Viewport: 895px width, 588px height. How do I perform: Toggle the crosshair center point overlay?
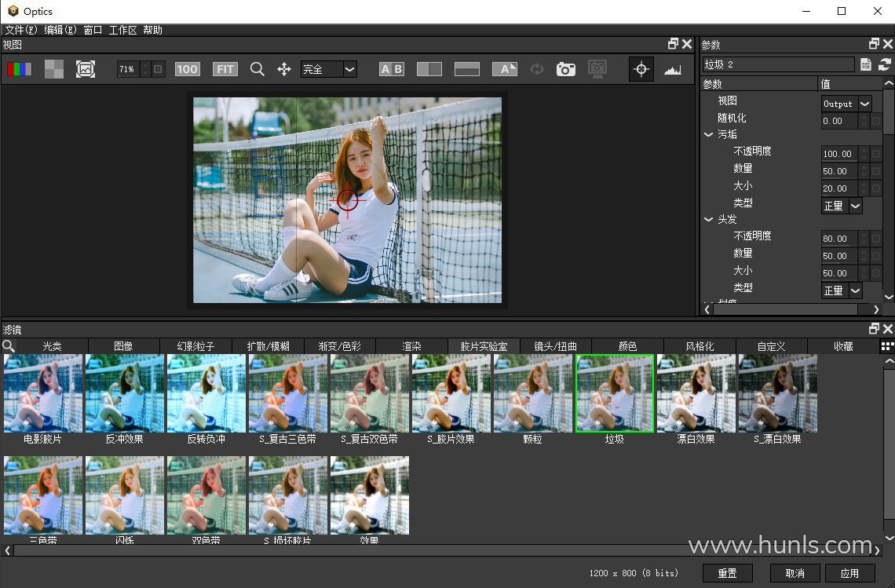point(641,69)
